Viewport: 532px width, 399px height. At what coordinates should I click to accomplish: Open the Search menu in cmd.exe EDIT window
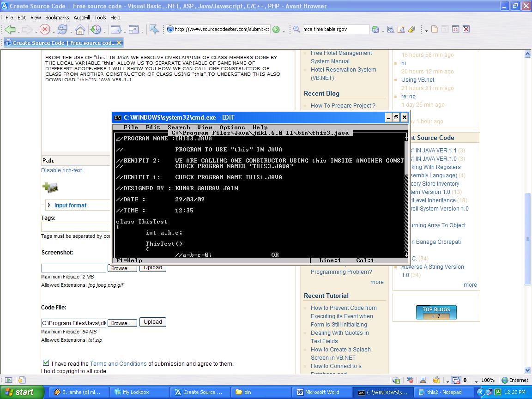tap(179, 127)
